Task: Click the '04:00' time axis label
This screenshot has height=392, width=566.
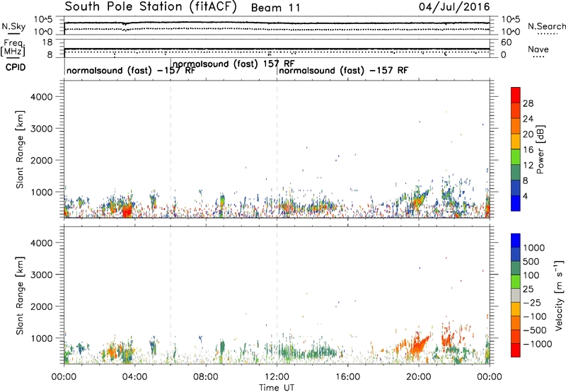Action: pyautogui.click(x=134, y=376)
